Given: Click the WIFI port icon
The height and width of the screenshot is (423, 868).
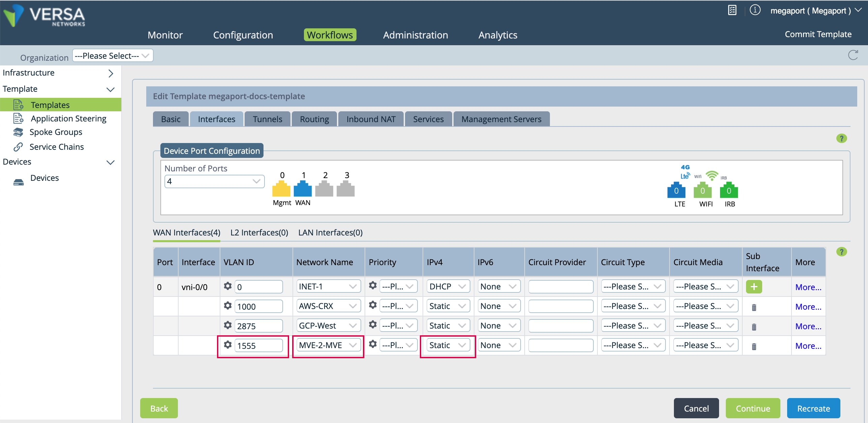Looking at the screenshot, I should (702, 190).
